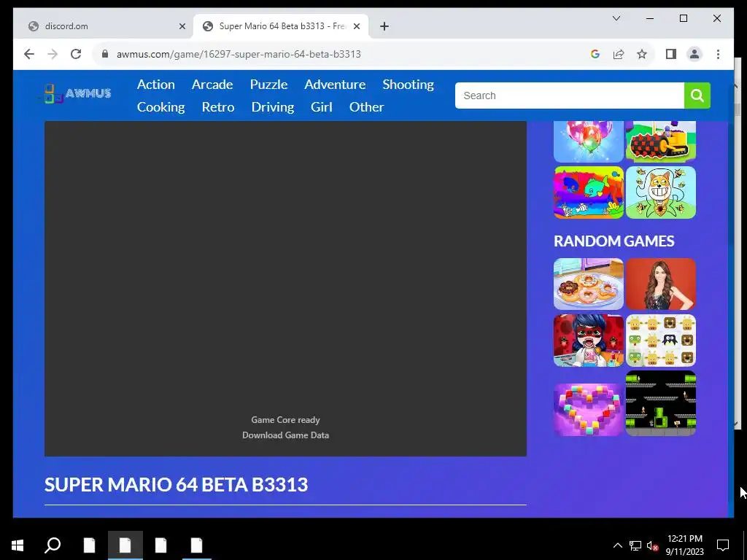Click the 'SUPER MARIO 64 BETA B3313' heading
The image size is (747, 560).
pos(177,485)
